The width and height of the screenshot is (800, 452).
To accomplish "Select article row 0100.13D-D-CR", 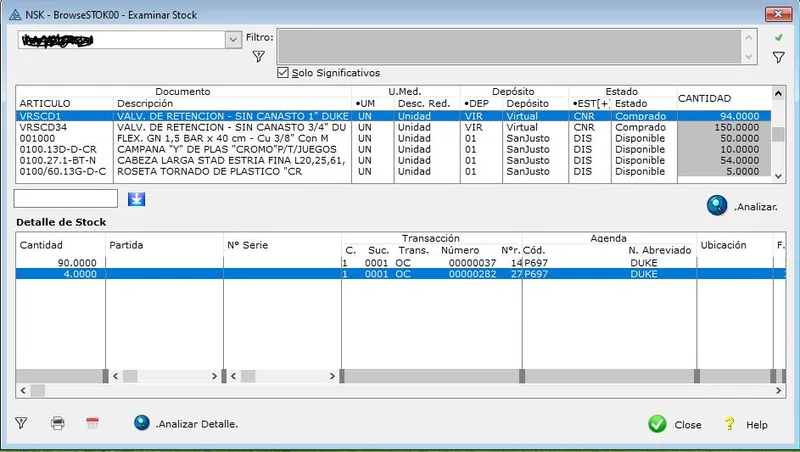I will tap(393, 149).
